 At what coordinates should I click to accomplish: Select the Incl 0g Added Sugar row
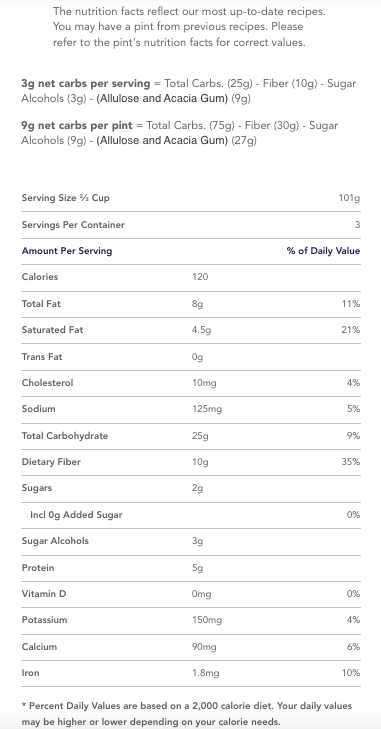(191, 515)
